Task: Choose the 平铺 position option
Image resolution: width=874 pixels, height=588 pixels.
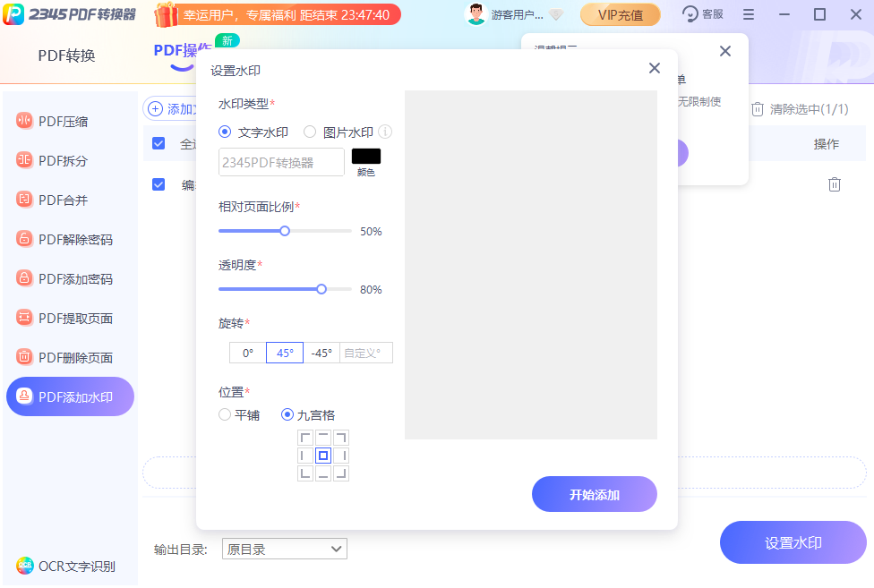Action: click(225, 414)
